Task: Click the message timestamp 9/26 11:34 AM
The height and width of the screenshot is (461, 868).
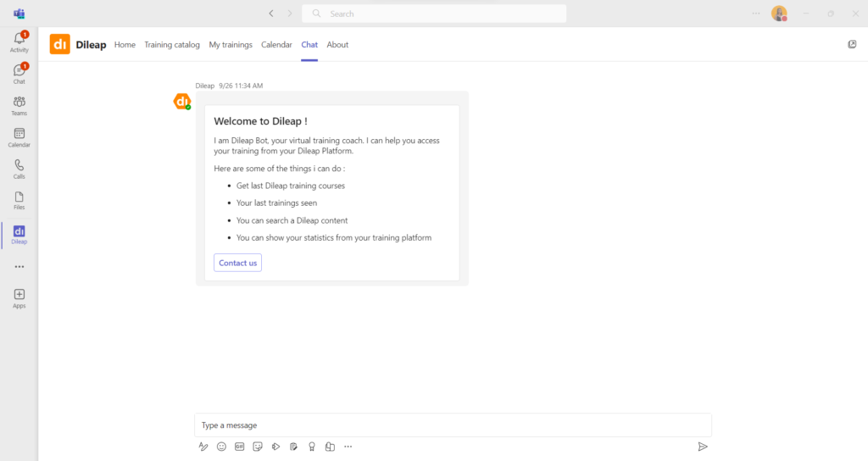Action: (241, 86)
